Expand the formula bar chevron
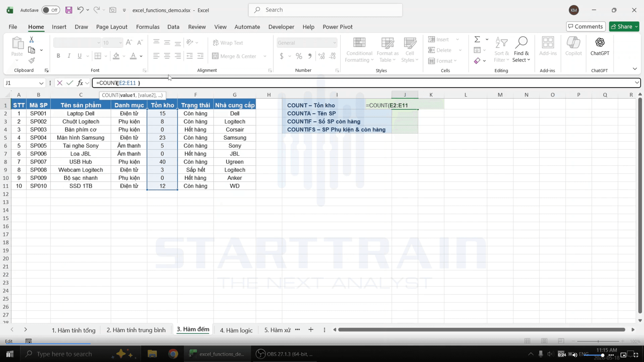The width and height of the screenshot is (644, 362). pyautogui.click(x=637, y=83)
